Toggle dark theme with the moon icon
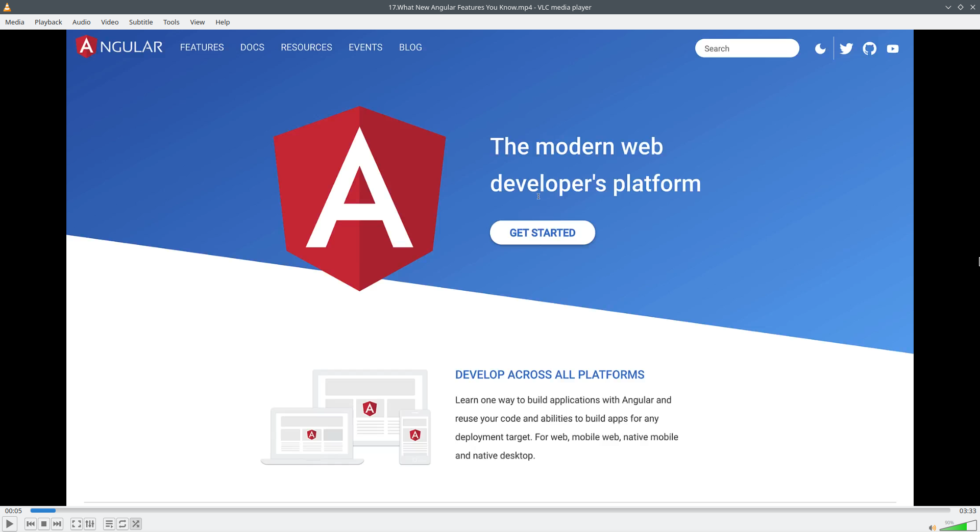Screen dimensions: 980x532 [820, 48]
